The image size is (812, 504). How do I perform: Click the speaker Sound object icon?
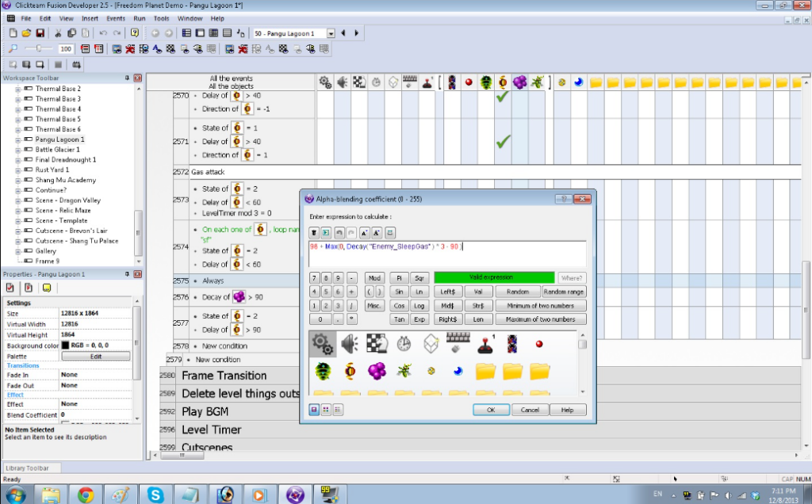350,345
